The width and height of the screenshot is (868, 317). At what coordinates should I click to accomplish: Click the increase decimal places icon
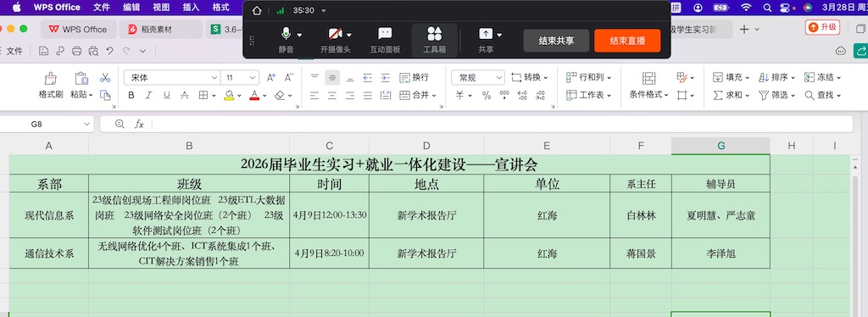pos(522,95)
